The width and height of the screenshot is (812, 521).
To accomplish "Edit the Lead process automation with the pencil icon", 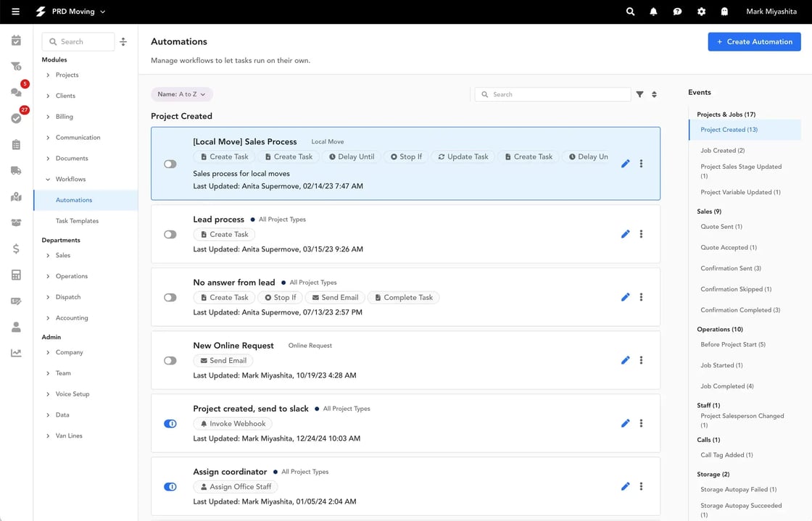I will click(x=625, y=233).
